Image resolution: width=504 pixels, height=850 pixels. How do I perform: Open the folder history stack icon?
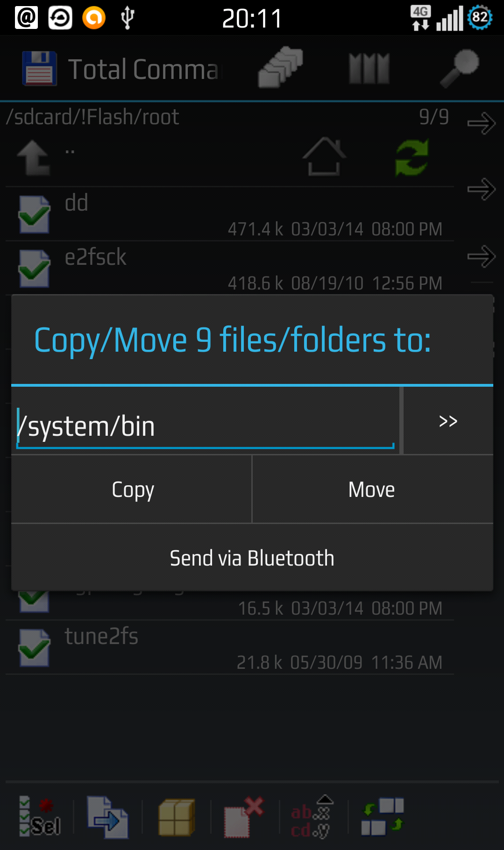281,68
